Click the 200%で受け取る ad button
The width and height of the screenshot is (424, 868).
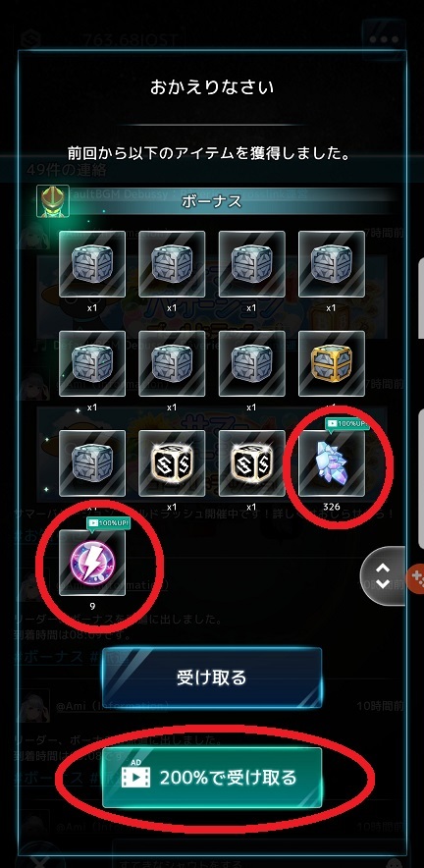(x=211, y=778)
